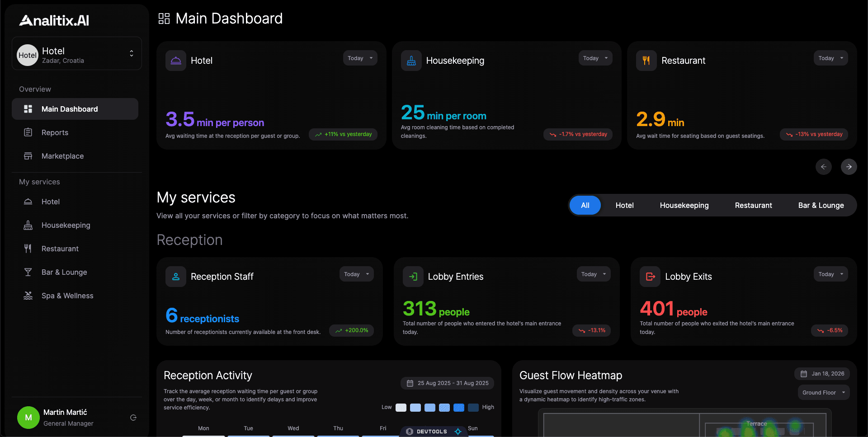Image resolution: width=868 pixels, height=437 pixels.
Task: Select the All services filter
Action: tap(585, 205)
